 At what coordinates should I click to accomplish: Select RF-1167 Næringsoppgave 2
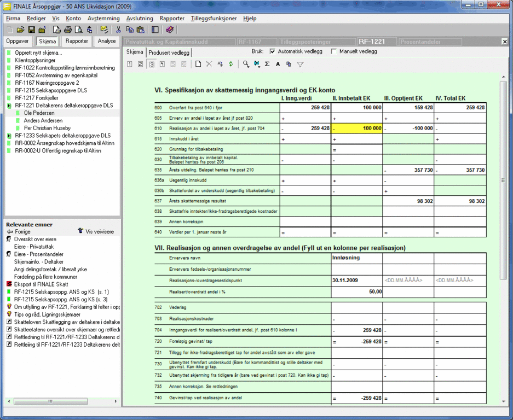click(x=47, y=83)
